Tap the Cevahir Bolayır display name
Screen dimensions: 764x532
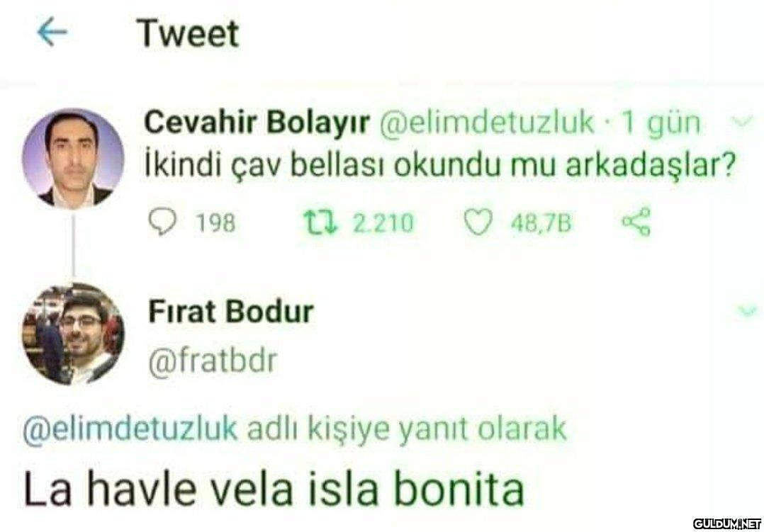[257, 123]
